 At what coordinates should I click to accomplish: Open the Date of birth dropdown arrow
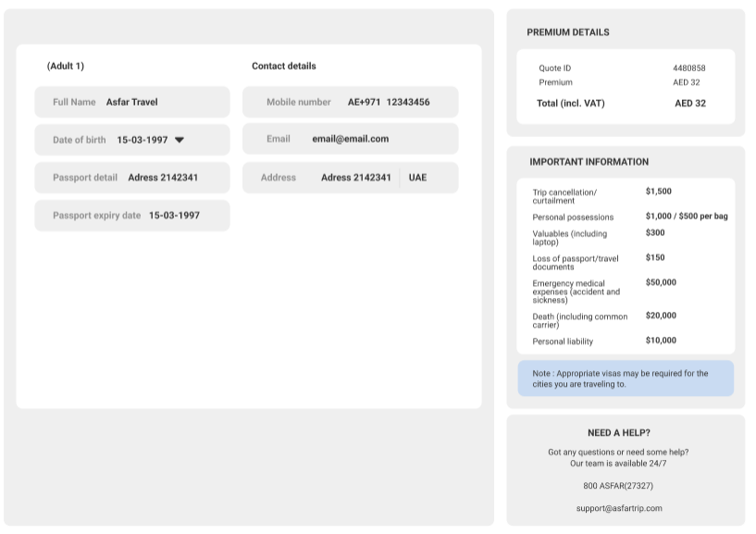coord(180,140)
